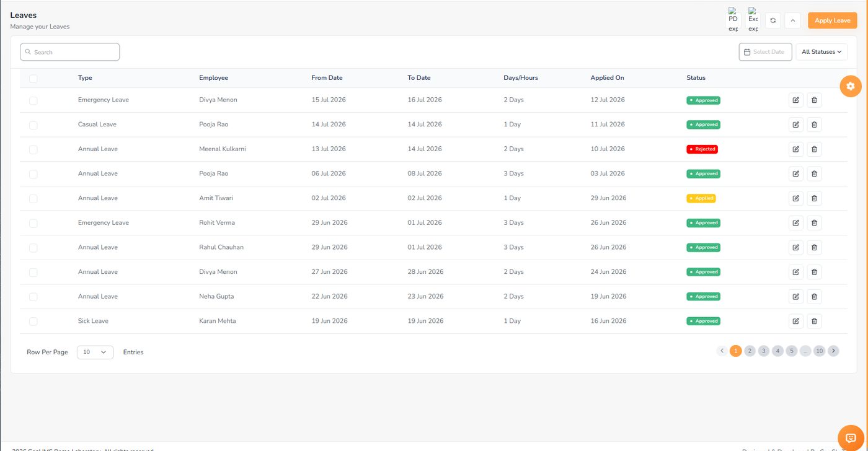Tick checkbox for Divya Menon's Emergency Leave
868x451 pixels.
pos(33,100)
